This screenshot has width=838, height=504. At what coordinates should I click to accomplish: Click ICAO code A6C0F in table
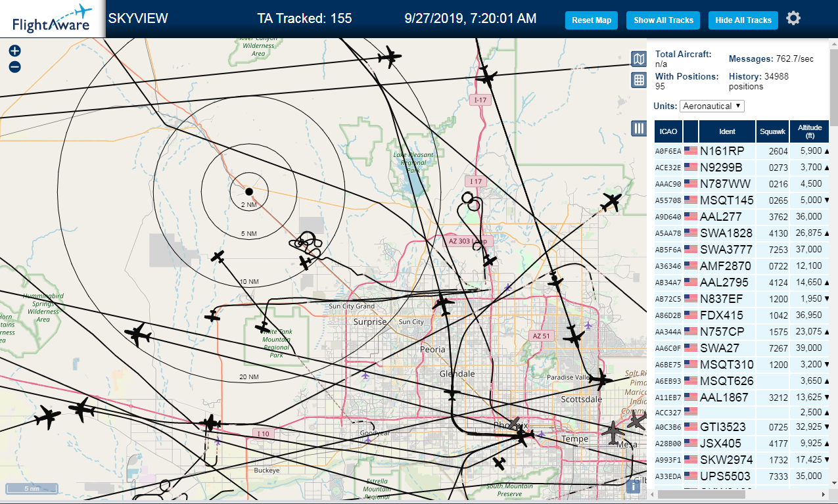pyautogui.click(x=668, y=348)
